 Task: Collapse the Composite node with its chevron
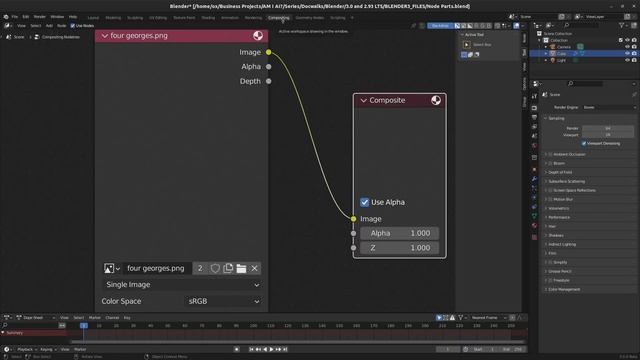pos(363,100)
